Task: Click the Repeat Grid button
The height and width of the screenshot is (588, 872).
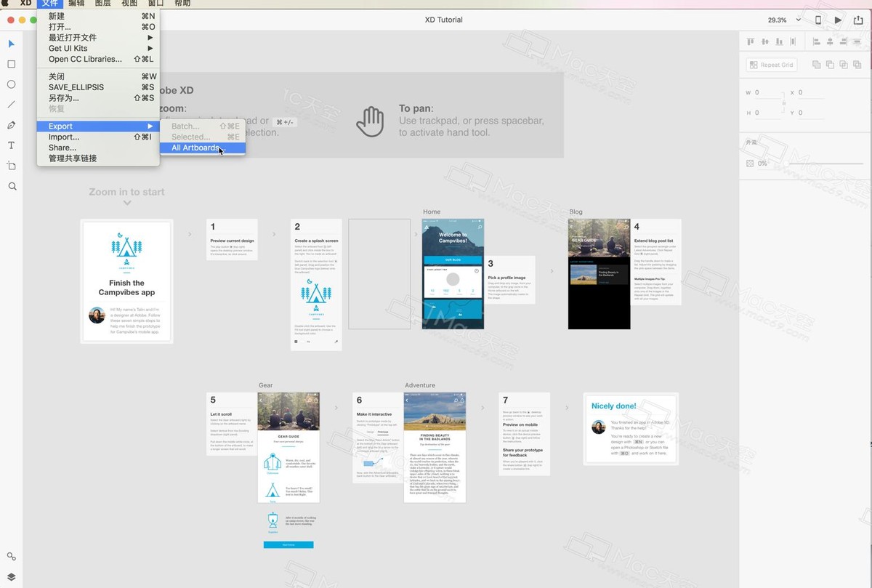Action: point(771,65)
